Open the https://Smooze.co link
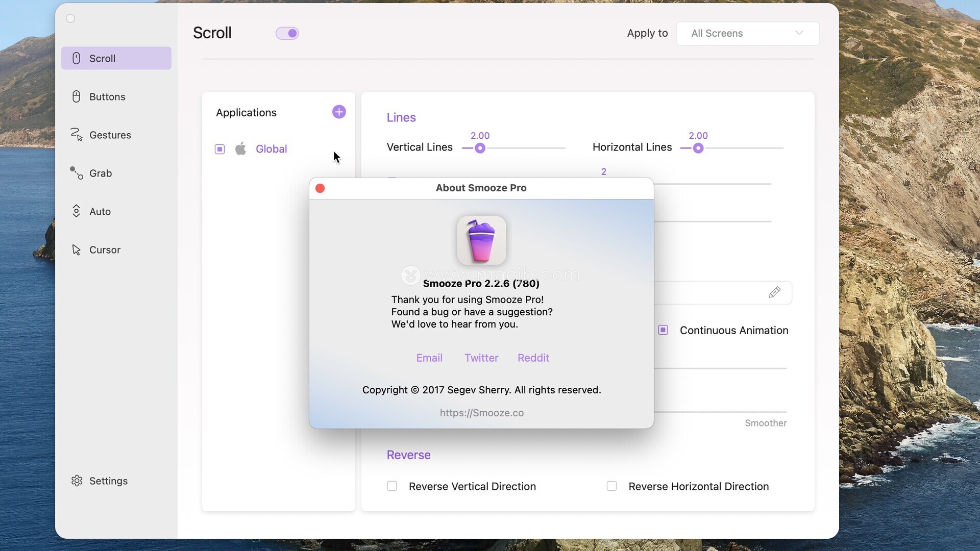 [x=482, y=413]
